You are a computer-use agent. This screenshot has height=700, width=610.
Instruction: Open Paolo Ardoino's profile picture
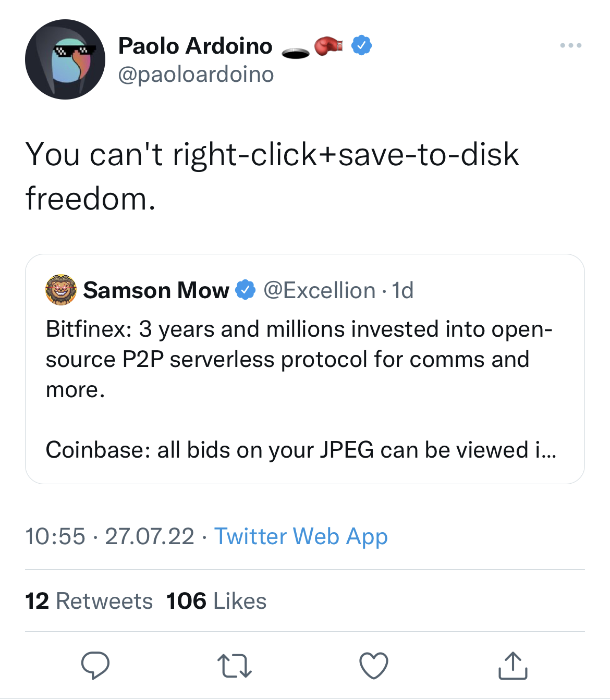[65, 60]
